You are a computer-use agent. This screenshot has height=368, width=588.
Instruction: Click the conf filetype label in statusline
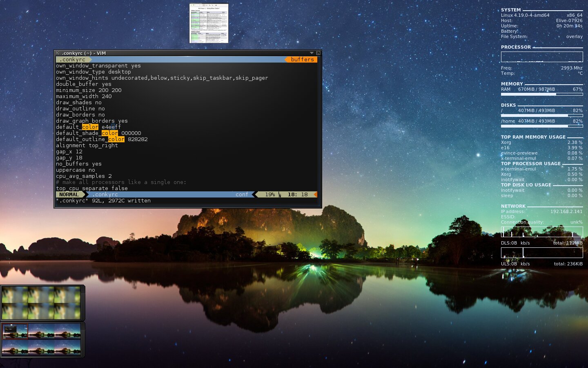242,195
